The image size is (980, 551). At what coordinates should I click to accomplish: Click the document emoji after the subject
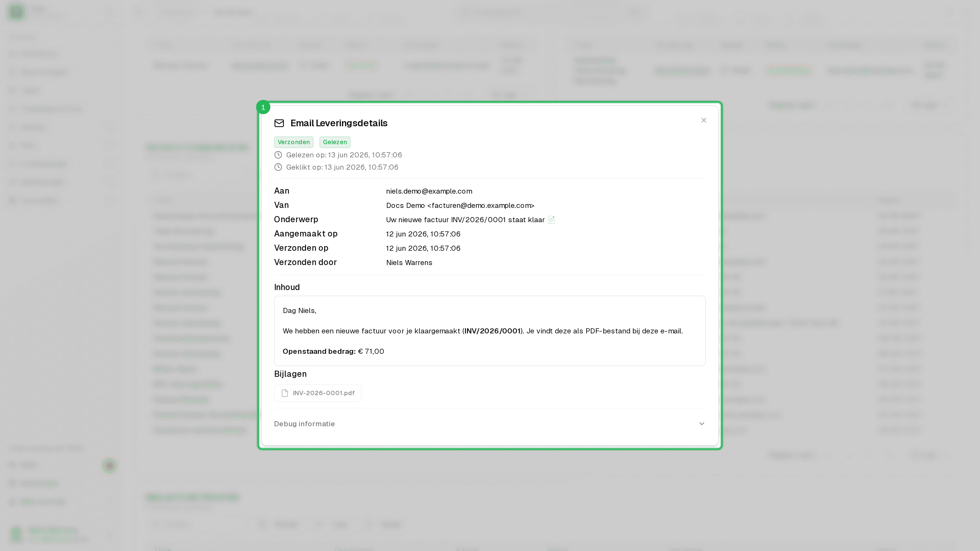point(551,220)
